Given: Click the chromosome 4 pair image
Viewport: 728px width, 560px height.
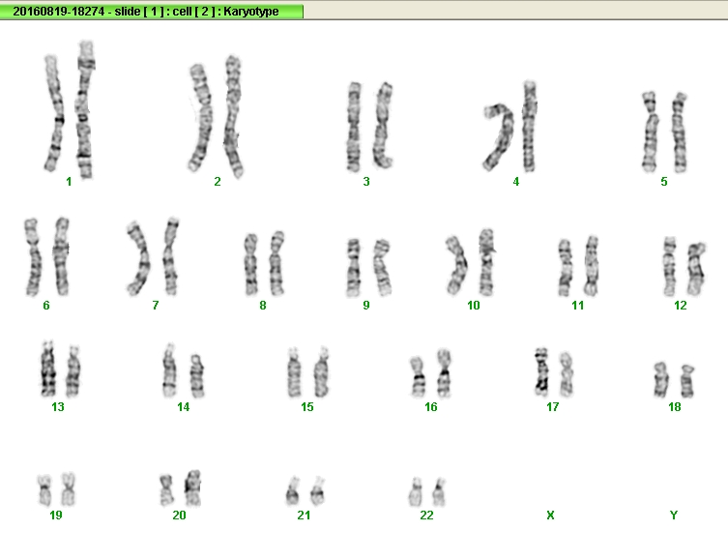Looking at the screenshot, I should click(510, 126).
